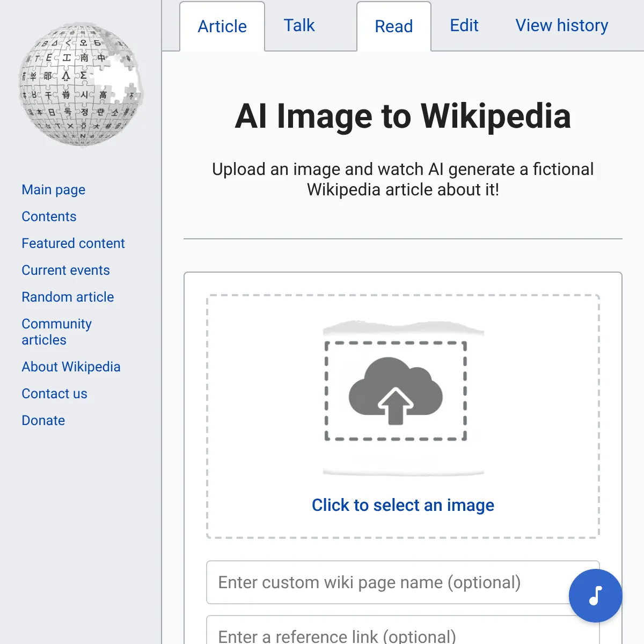Open the Contents sidebar link
Viewport: 644px width, 644px height.
point(49,216)
